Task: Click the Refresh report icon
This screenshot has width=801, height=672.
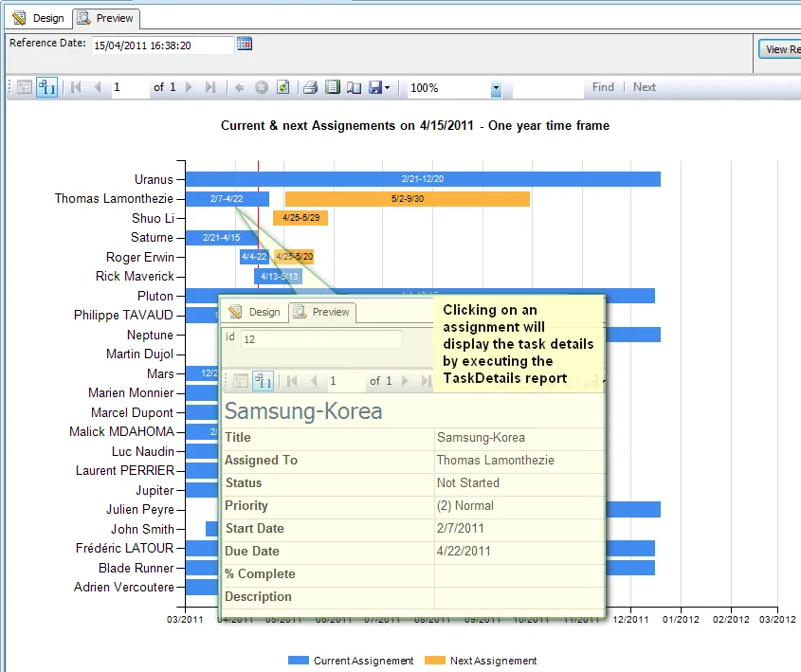Action: tap(284, 87)
